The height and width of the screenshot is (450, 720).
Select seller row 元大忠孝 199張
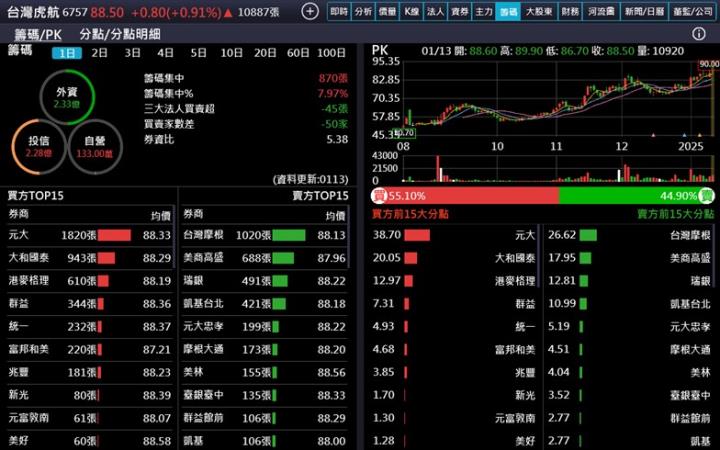[x=265, y=326]
